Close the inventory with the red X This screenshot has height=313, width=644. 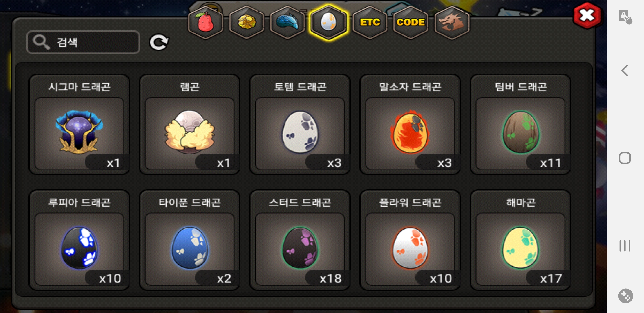tap(587, 16)
